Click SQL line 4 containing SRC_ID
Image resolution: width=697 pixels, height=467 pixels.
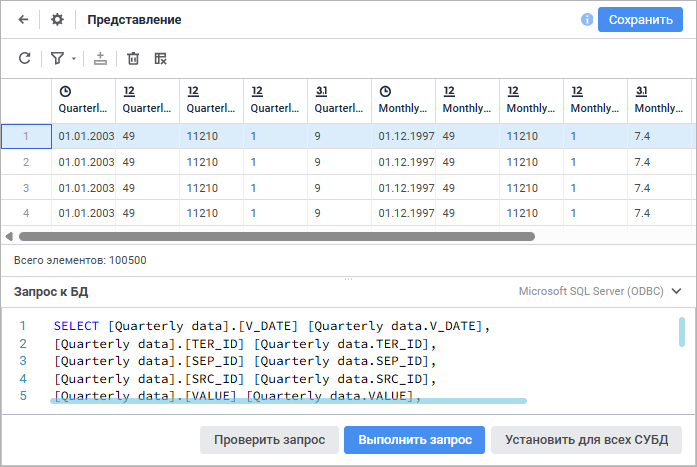click(x=245, y=379)
